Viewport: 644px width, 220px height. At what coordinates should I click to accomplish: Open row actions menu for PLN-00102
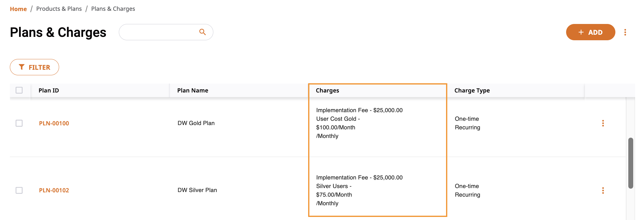click(603, 191)
